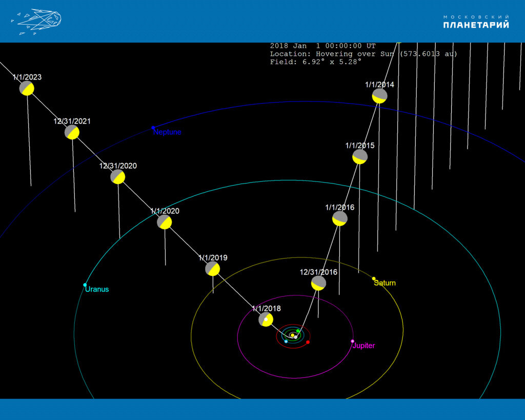The width and height of the screenshot is (525, 420).
Task: Click the 1/1/2020 date label
Action: 165,211
